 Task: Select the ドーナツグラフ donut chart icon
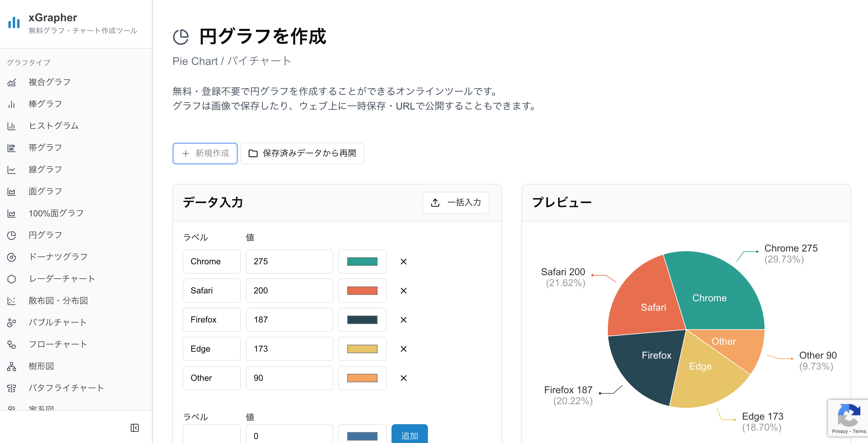tap(12, 257)
